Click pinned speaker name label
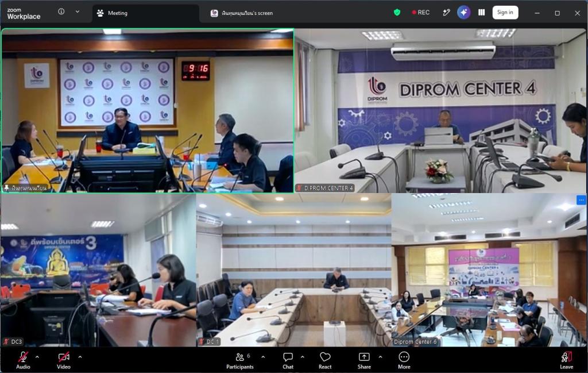This screenshot has height=373, width=588. click(25, 188)
